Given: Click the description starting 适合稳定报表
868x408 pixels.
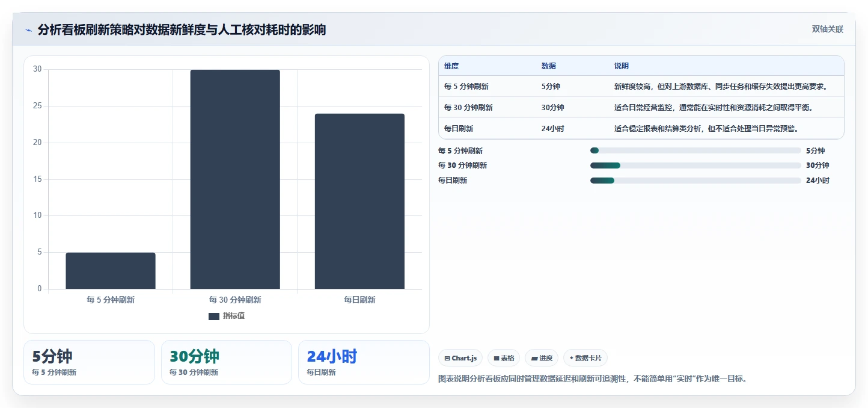Looking at the screenshot, I should (706, 129).
